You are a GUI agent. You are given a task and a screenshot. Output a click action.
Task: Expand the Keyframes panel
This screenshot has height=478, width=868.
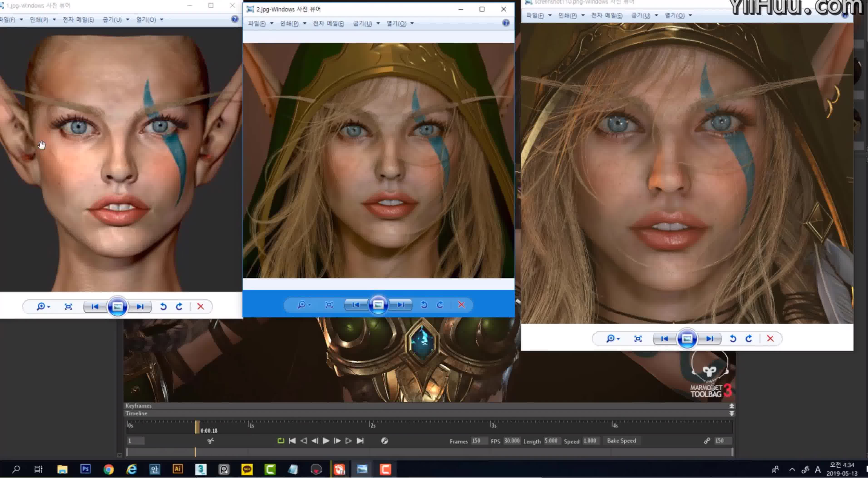(732, 406)
